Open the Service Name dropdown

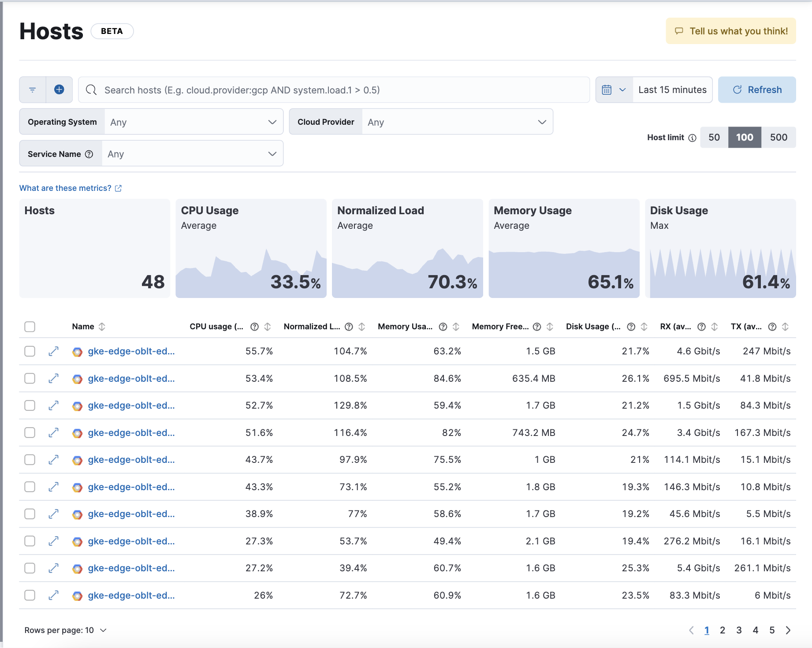click(x=193, y=154)
